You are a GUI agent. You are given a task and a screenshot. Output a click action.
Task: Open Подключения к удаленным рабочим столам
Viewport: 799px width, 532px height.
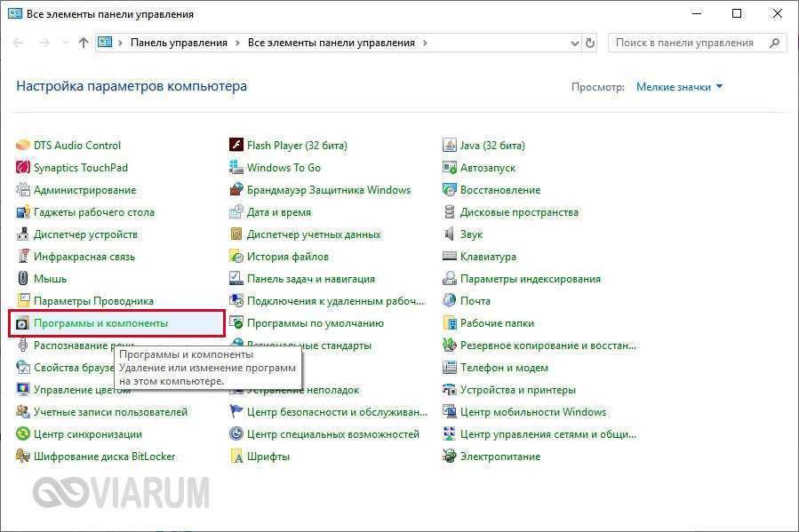pyautogui.click(x=335, y=301)
